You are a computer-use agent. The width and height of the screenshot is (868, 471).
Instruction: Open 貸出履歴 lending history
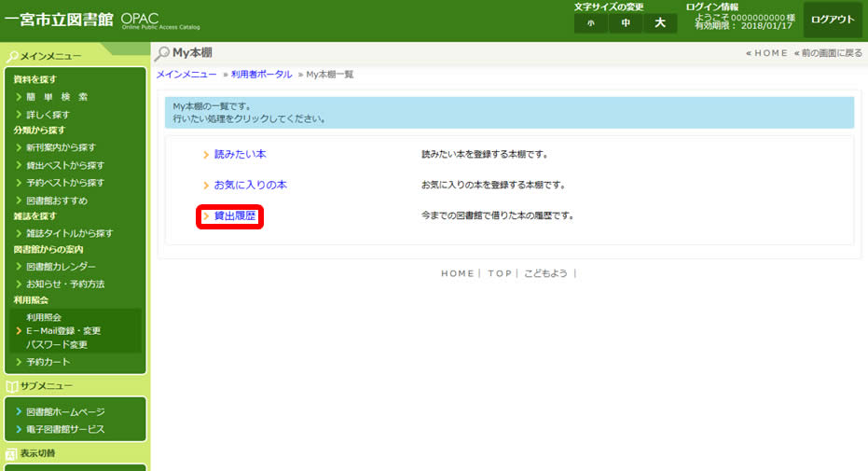(x=235, y=215)
